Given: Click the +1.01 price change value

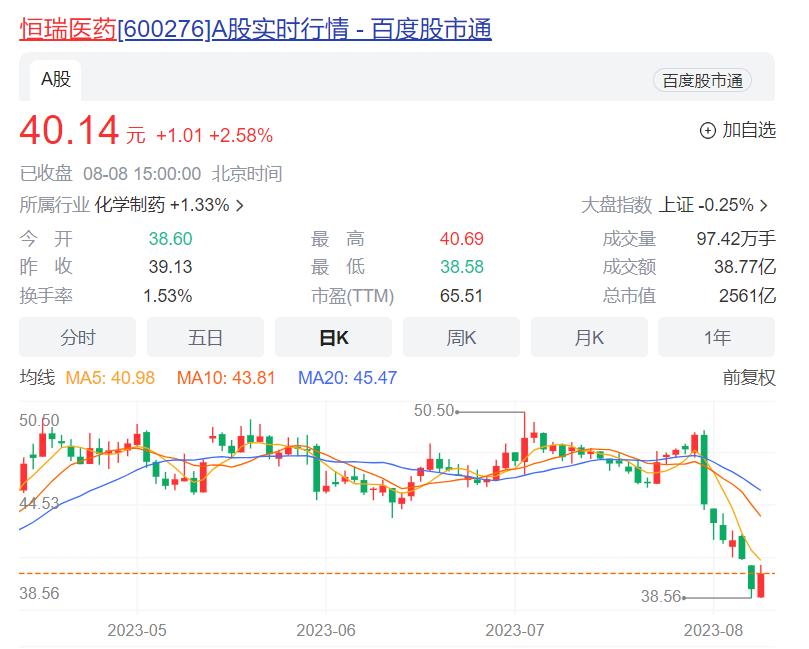Looking at the screenshot, I should [x=179, y=136].
